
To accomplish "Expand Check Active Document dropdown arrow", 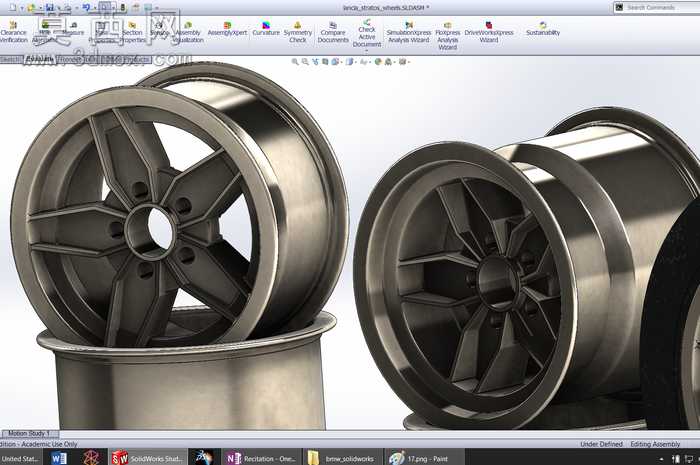I will [x=367, y=50].
